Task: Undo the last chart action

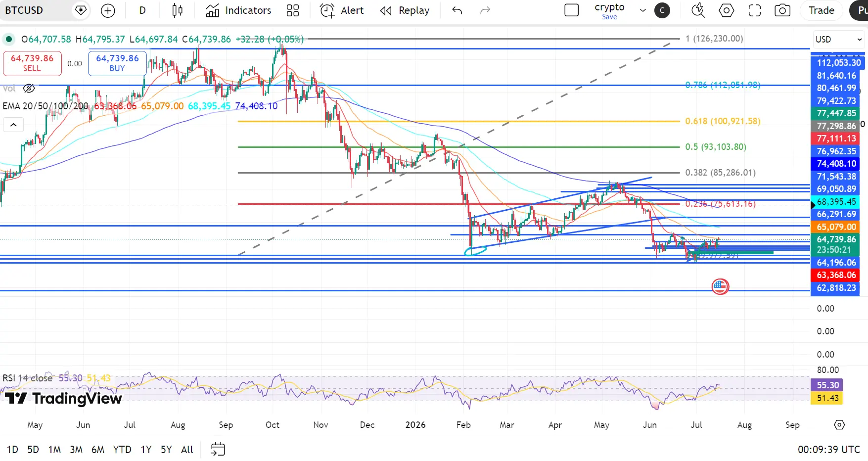Action: coord(457,10)
